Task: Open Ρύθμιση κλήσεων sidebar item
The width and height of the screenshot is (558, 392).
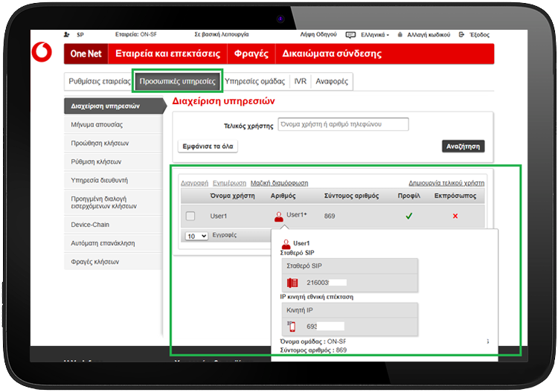Action: click(x=113, y=162)
